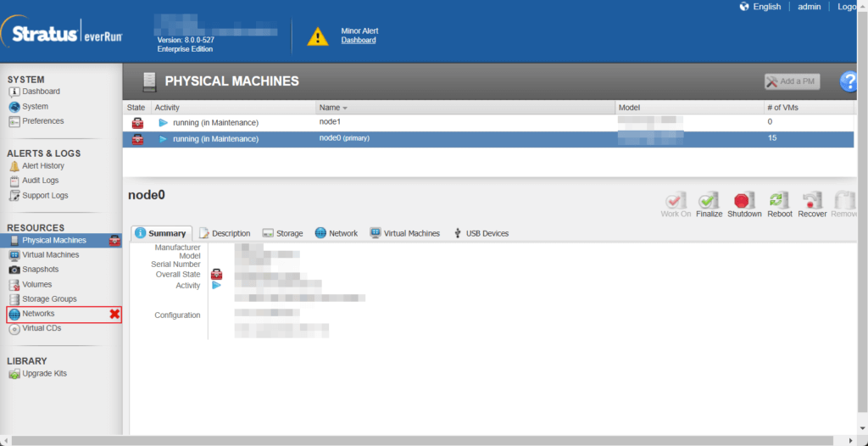868x446 pixels.
Task: Click the # of VMs column header
Action: point(808,108)
